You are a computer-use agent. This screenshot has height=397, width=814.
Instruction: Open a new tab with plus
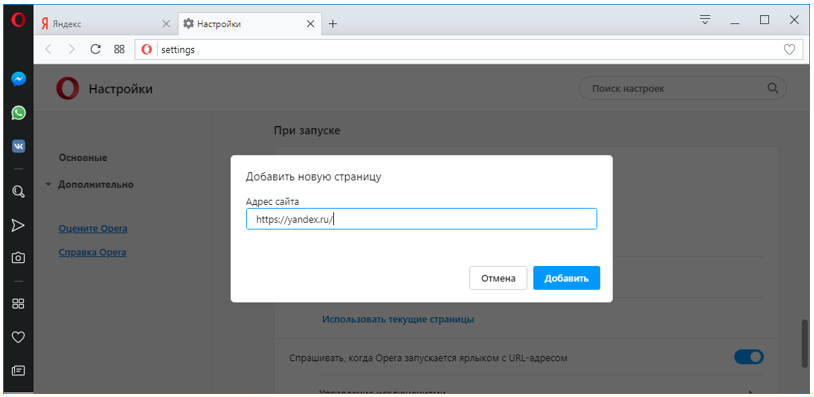tap(333, 24)
